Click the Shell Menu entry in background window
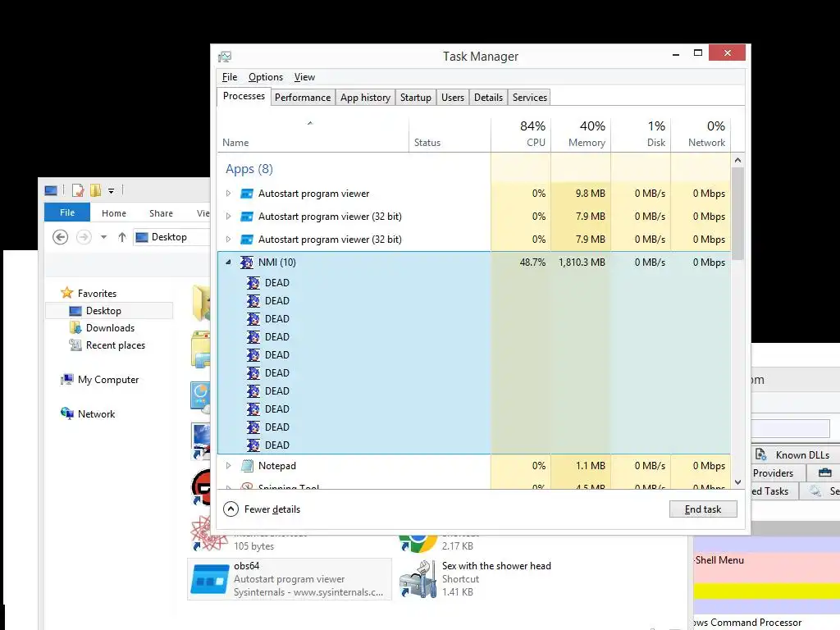This screenshot has width=840, height=630. tap(719, 559)
